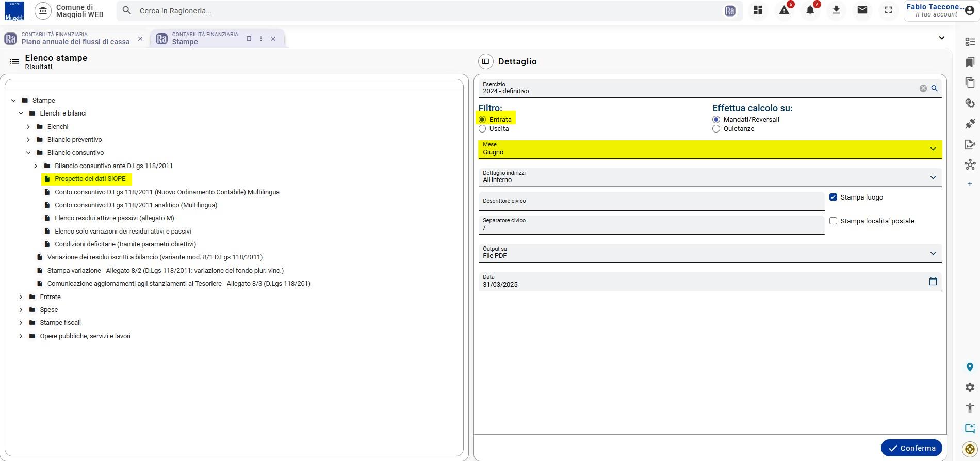Toggle fullscreen mode icon
The height and width of the screenshot is (461, 980).
(888, 10)
